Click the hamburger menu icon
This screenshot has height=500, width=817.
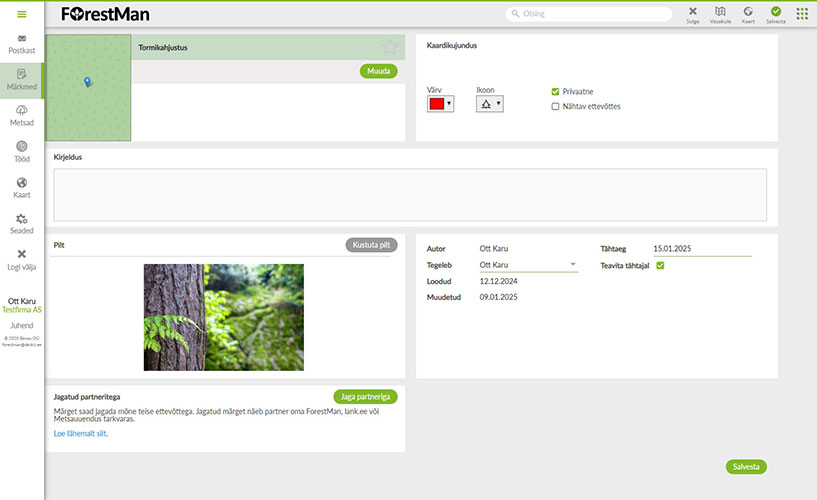click(22, 14)
